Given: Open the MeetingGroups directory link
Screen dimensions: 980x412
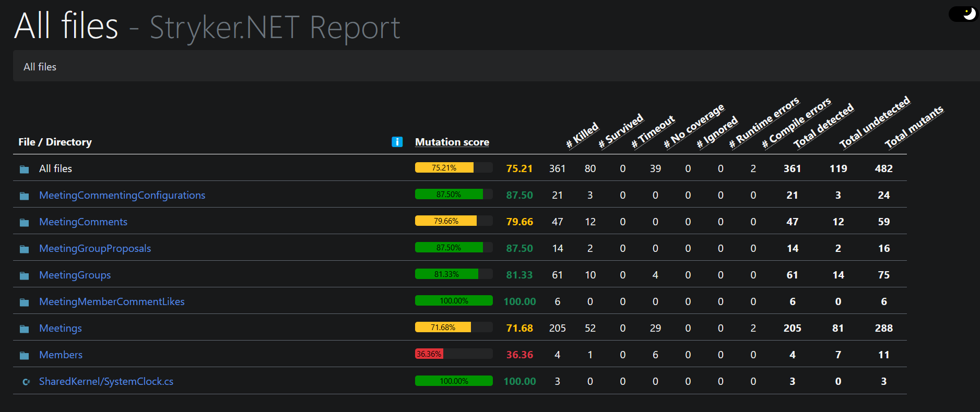Looking at the screenshot, I should click(x=75, y=275).
